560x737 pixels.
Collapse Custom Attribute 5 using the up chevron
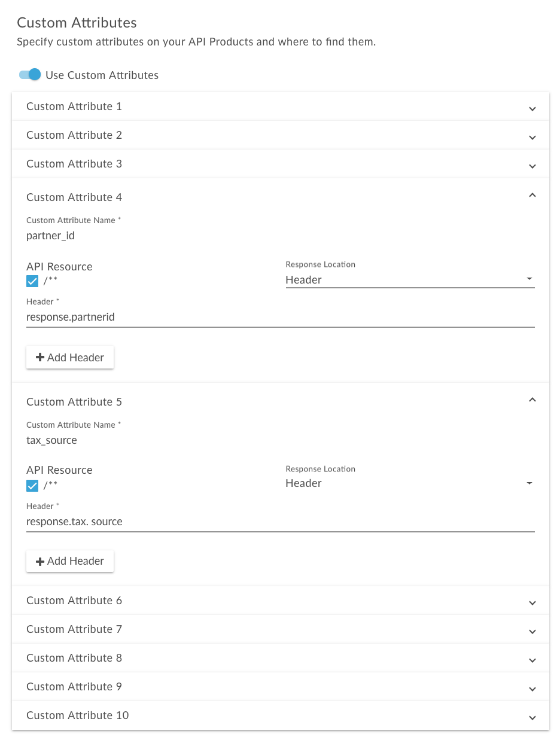pos(532,400)
